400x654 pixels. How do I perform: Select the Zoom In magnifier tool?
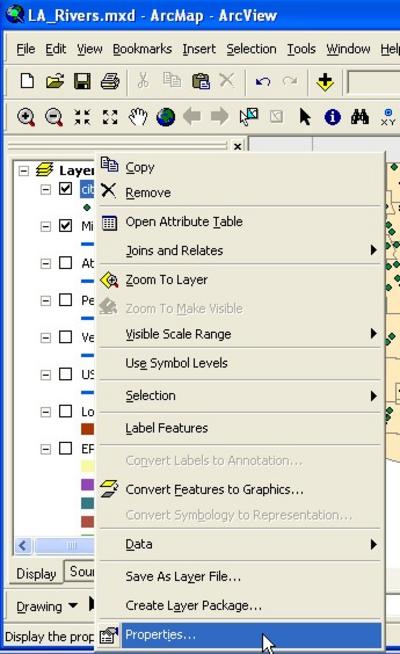(26, 117)
